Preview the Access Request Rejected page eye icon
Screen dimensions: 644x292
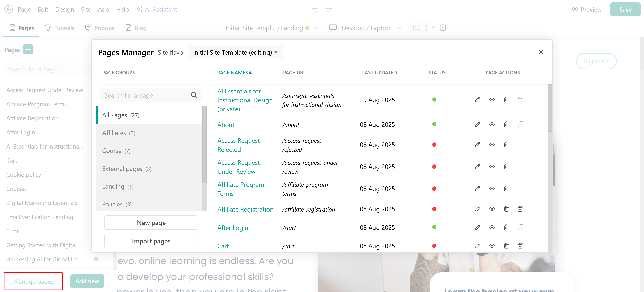coord(492,145)
